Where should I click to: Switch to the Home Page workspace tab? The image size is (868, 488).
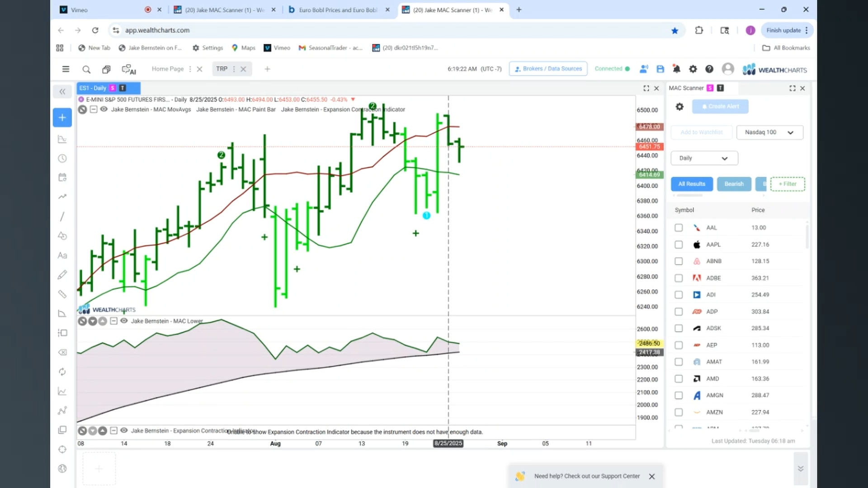(168, 69)
